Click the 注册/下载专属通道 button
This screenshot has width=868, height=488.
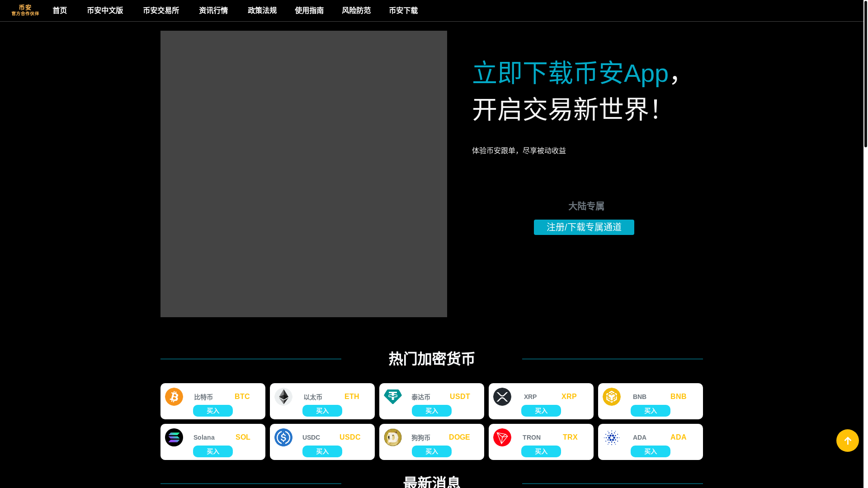584,227
